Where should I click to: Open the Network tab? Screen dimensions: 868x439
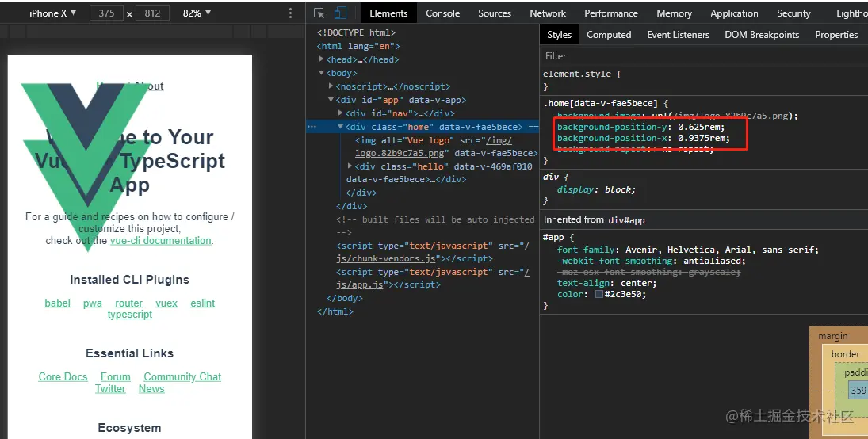(x=548, y=13)
